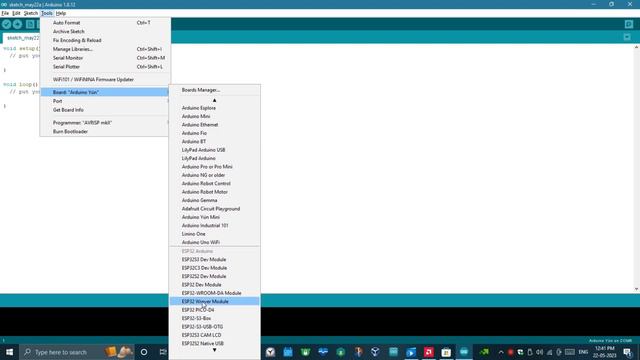Select Arduino Robot Motor board
This screenshot has height=360, width=640.
click(215, 192)
